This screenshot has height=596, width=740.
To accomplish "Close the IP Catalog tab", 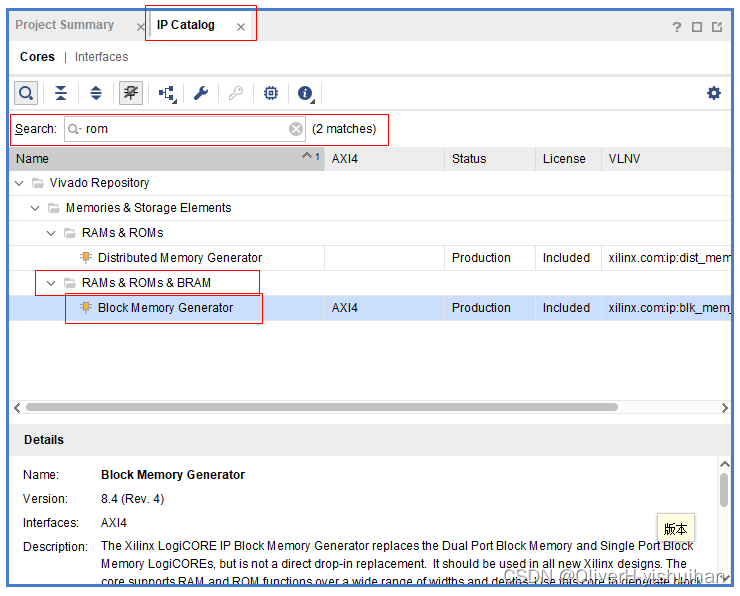I will pos(241,27).
